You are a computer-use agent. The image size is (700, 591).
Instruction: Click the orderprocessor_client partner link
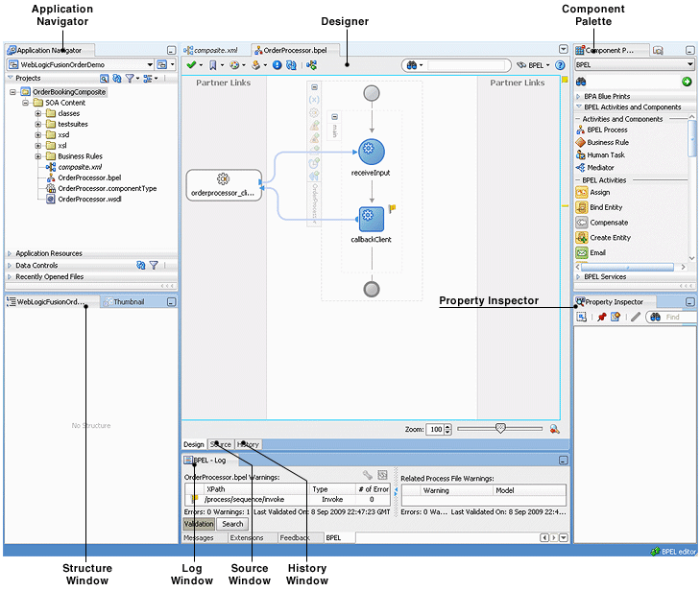click(x=224, y=184)
